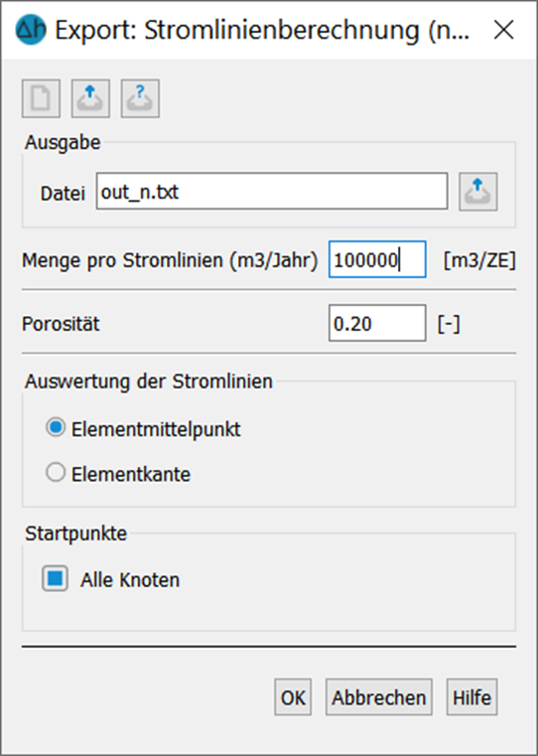
Task: Confirm the export with OK
Action: click(293, 697)
